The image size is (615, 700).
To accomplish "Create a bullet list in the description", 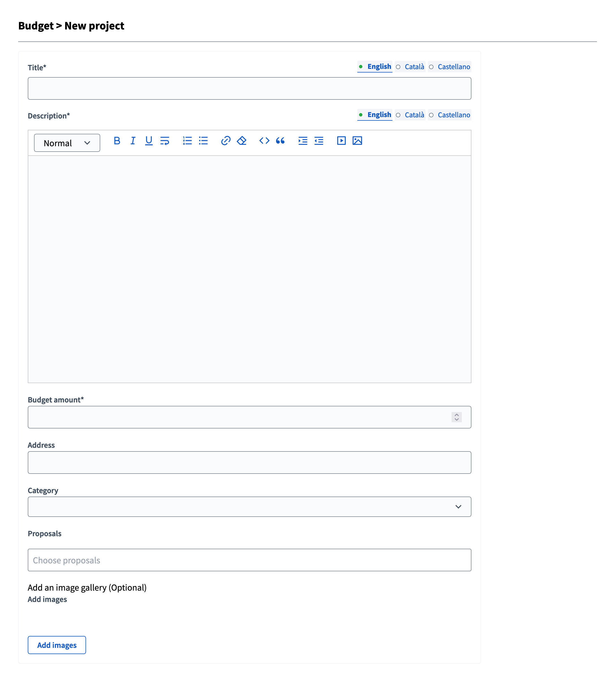I will (203, 141).
